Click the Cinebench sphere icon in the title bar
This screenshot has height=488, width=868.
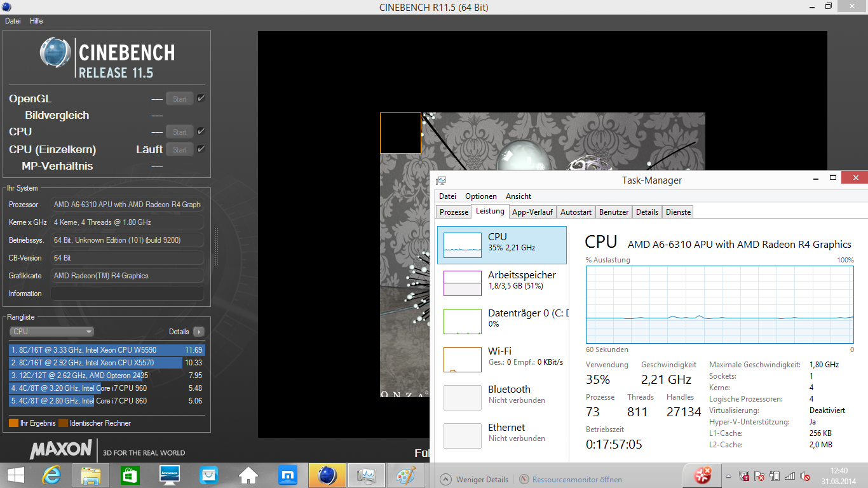pos(6,7)
